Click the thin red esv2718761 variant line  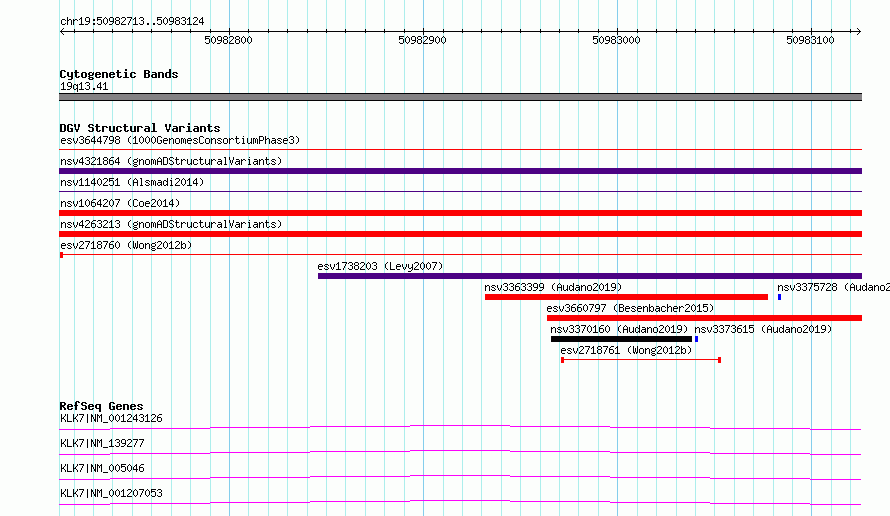pyautogui.click(x=641, y=360)
